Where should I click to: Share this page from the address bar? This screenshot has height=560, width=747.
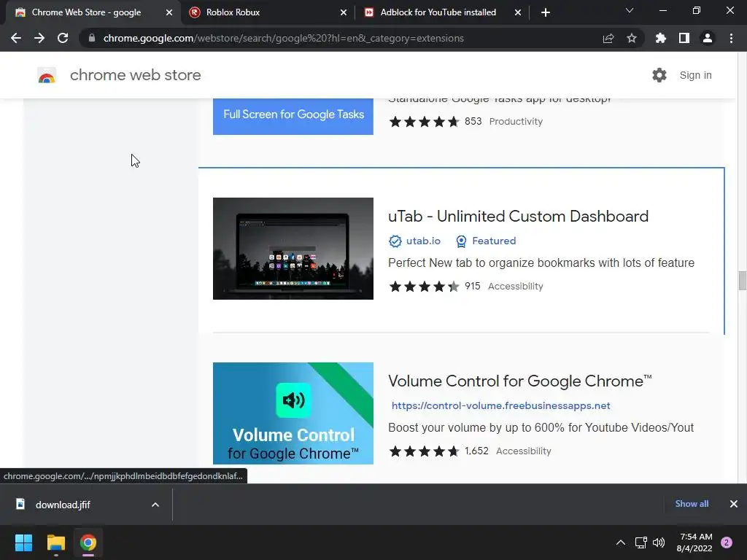tap(608, 38)
